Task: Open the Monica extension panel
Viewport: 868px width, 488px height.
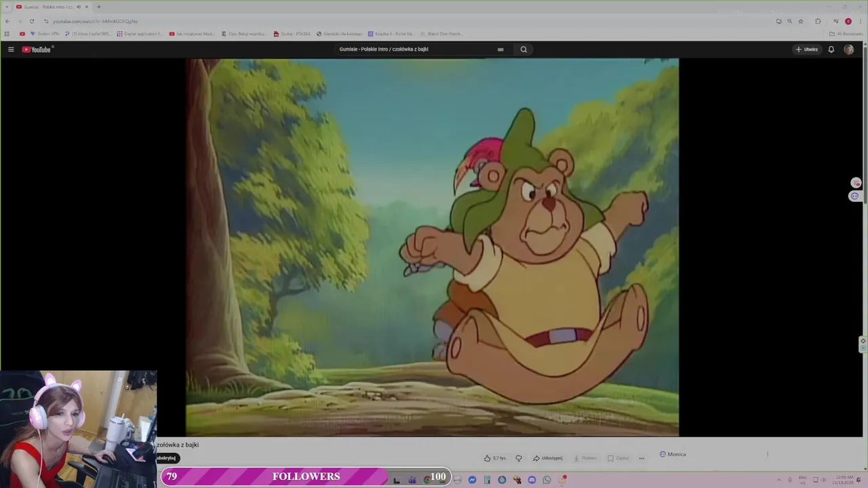Action: 673,454
